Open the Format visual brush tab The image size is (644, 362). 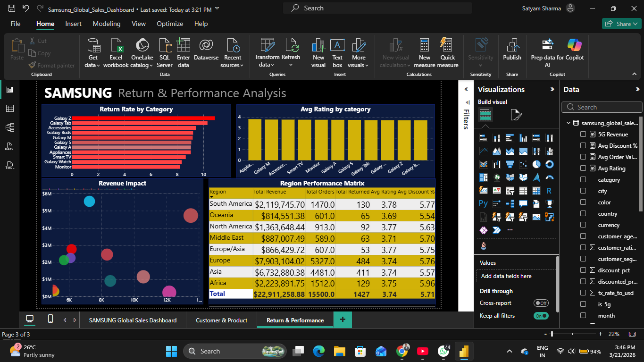click(x=516, y=115)
